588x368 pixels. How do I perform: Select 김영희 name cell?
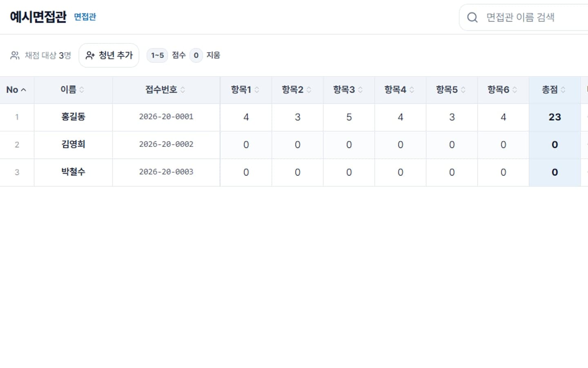73,144
